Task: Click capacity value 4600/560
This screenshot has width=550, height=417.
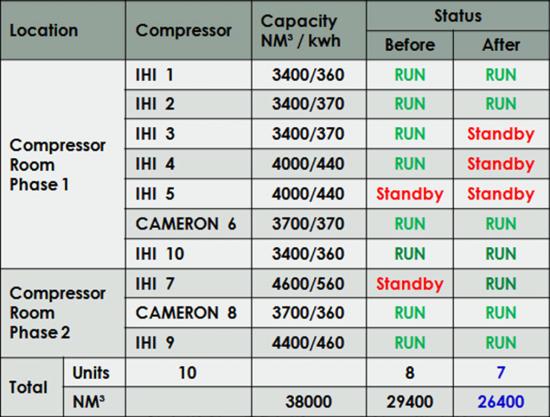Action: pyautogui.click(x=308, y=284)
